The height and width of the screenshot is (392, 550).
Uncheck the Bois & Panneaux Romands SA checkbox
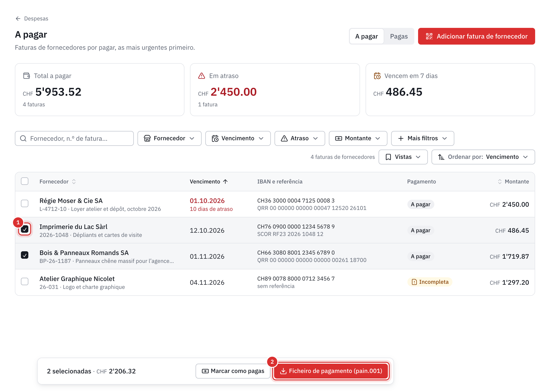click(x=25, y=255)
